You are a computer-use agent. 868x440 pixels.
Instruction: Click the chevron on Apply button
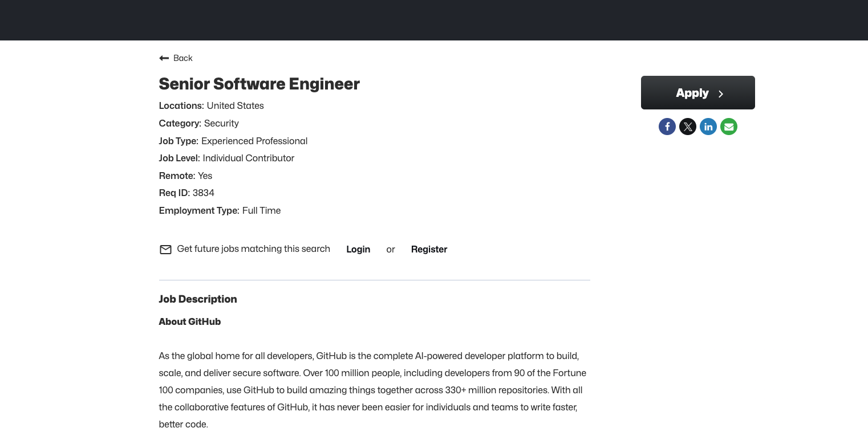[x=721, y=94]
